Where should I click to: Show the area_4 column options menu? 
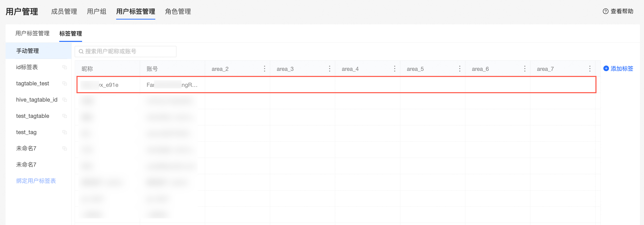(395, 69)
